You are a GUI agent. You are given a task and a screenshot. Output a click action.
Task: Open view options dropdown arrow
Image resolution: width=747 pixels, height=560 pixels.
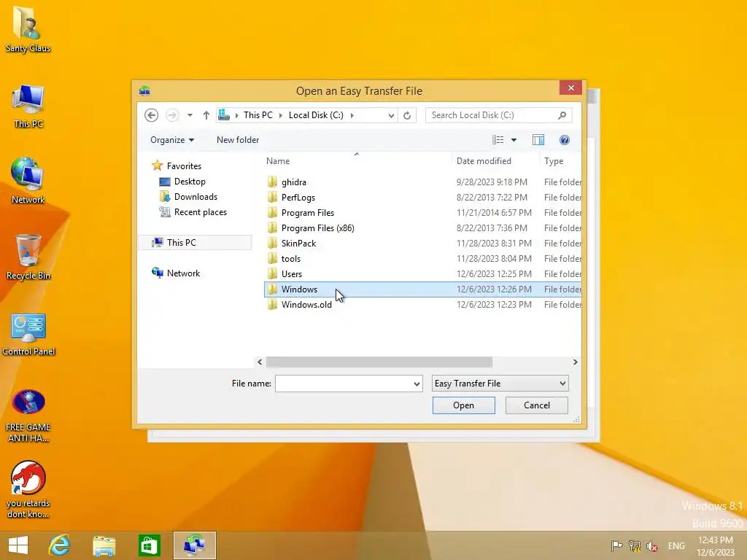tap(514, 139)
